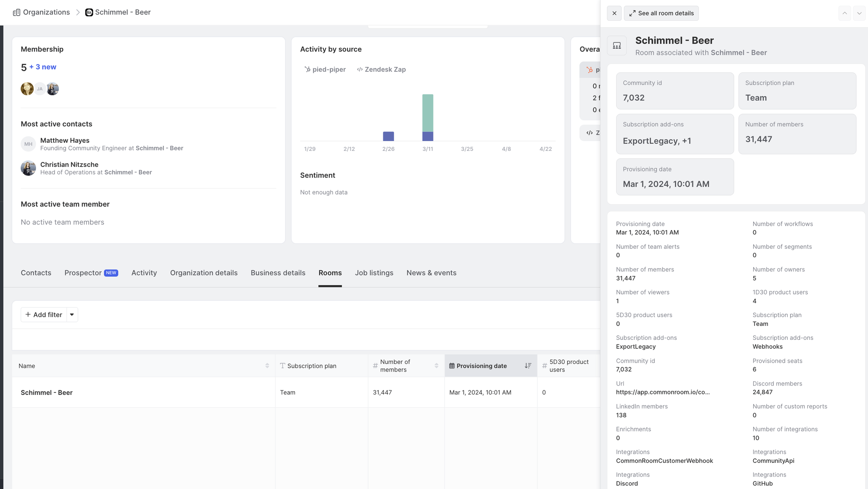Click the 2/26 blue activity bar

coord(388,136)
